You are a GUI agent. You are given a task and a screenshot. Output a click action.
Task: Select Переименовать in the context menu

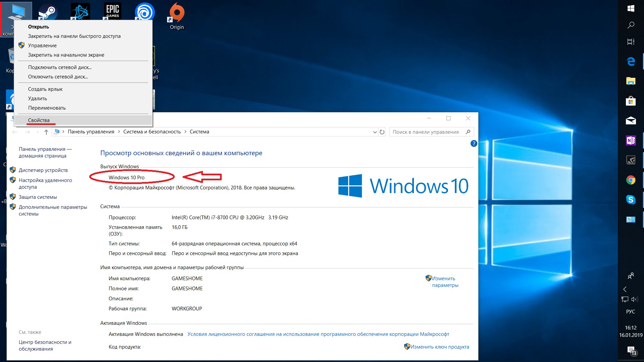coord(47,108)
